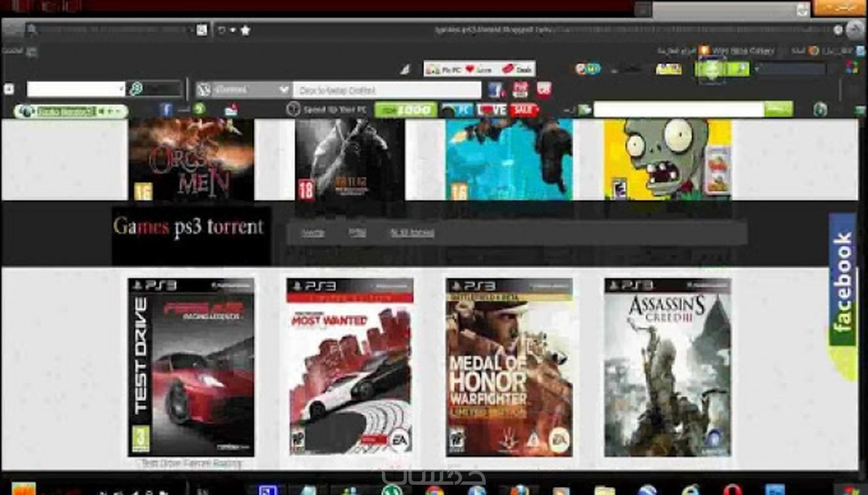This screenshot has width=868, height=495.
Task: Open the Home link in site navigation
Action: click(313, 233)
